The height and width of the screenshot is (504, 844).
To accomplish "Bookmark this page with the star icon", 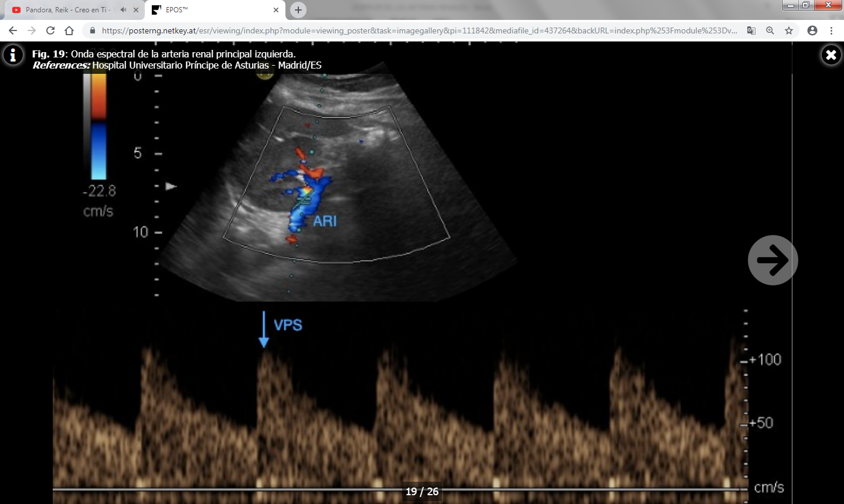I will click(789, 30).
